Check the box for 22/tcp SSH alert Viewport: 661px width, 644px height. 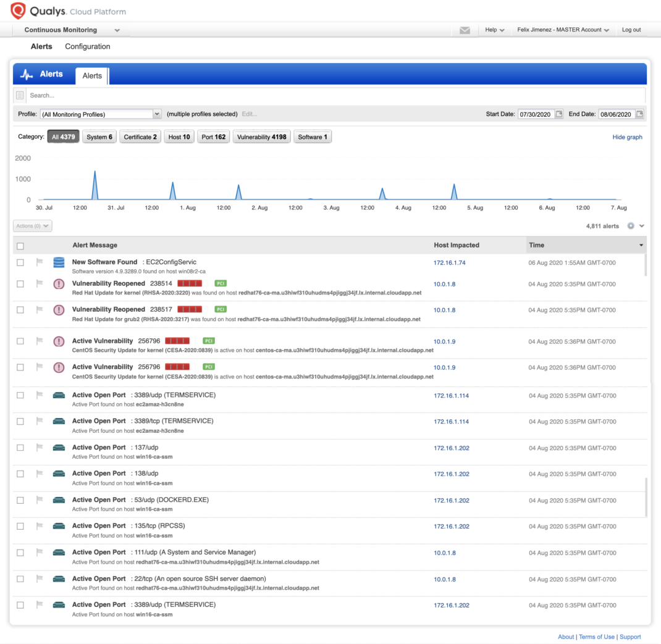pos(20,579)
